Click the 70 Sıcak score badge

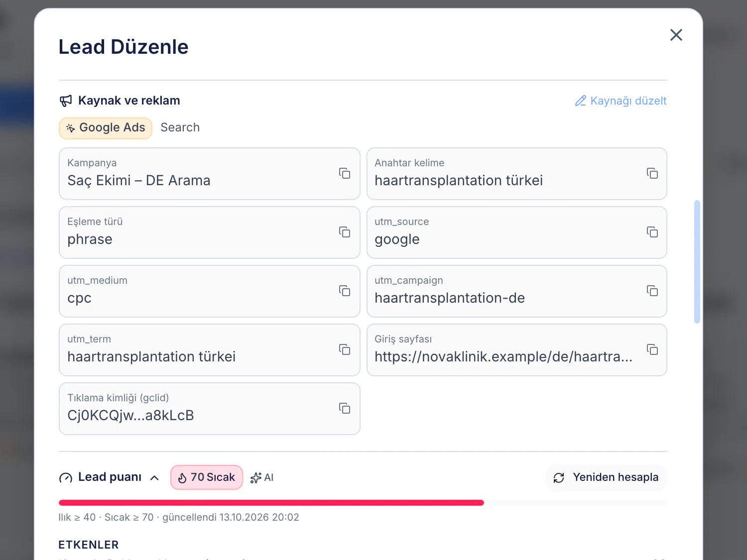click(207, 477)
